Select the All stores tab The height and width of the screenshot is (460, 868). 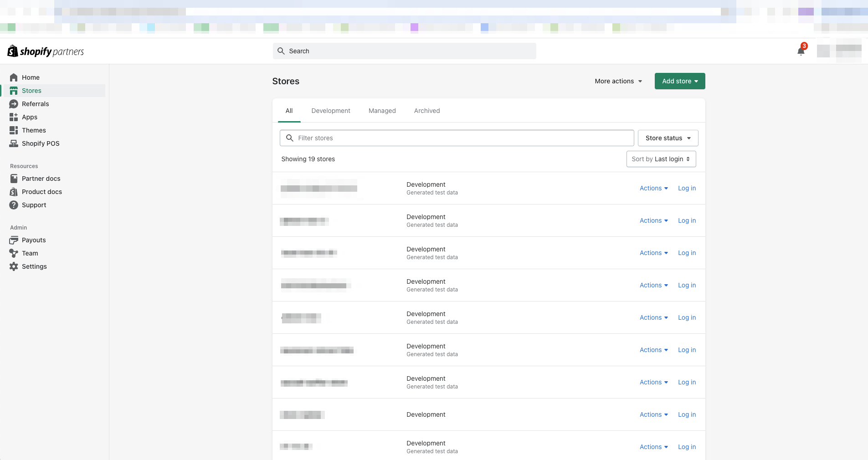click(x=289, y=111)
